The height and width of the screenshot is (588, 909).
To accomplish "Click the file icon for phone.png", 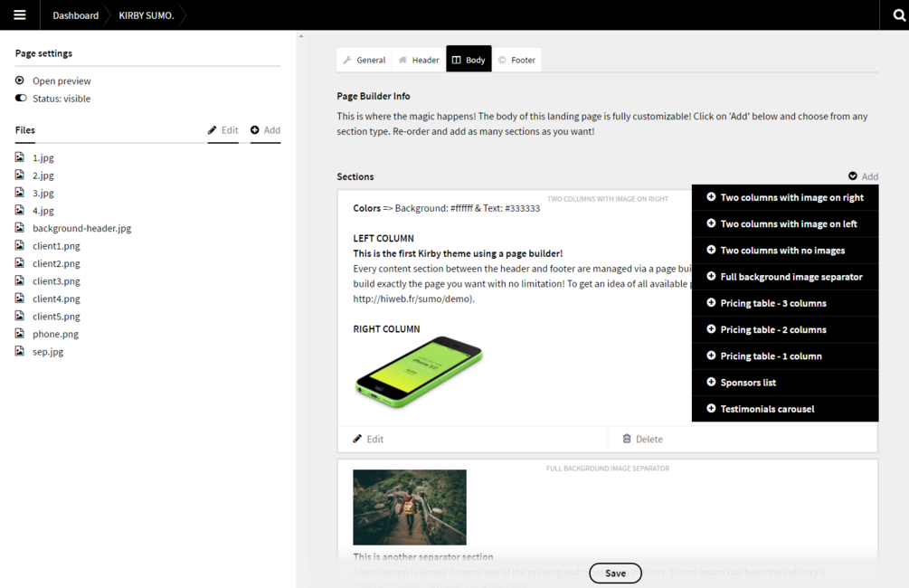I will [20, 334].
